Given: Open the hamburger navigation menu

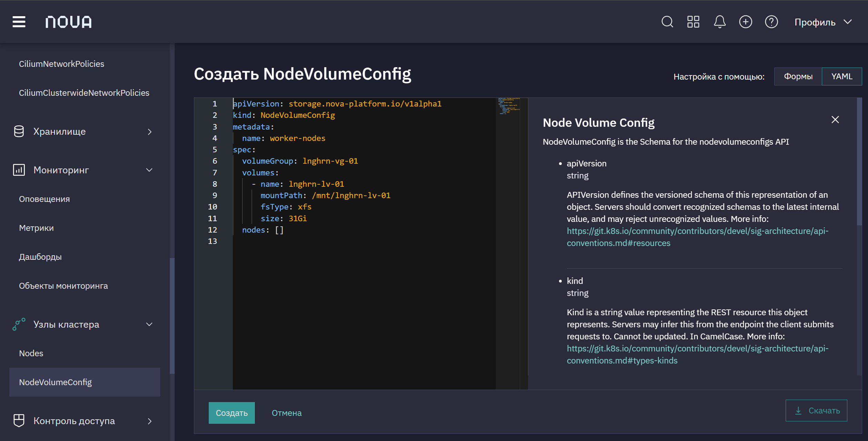Looking at the screenshot, I should [19, 22].
